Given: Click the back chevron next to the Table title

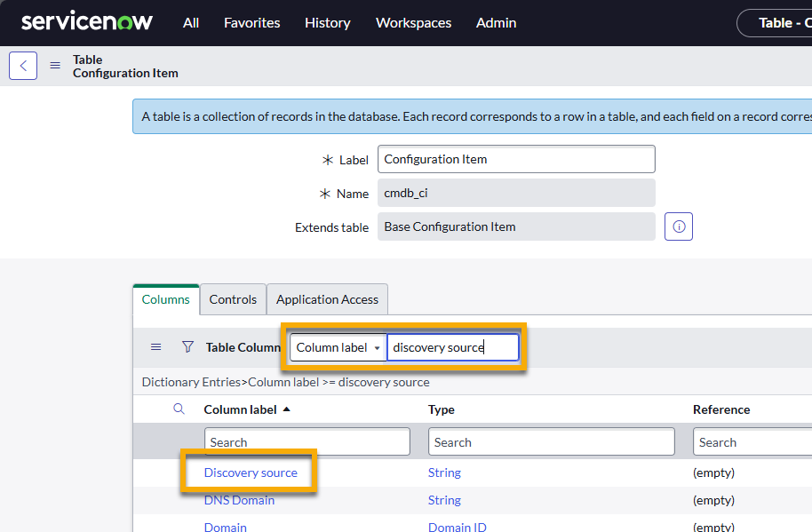Looking at the screenshot, I should point(22,65).
